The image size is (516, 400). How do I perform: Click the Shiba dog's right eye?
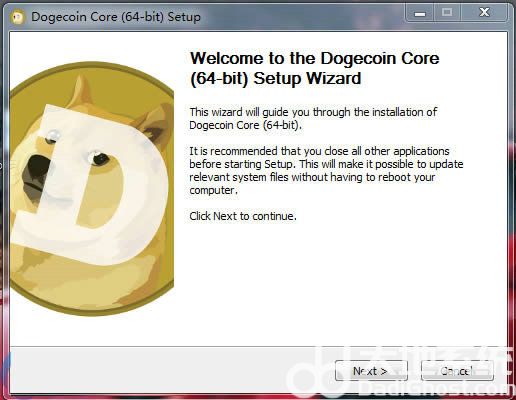pyautogui.click(x=98, y=158)
